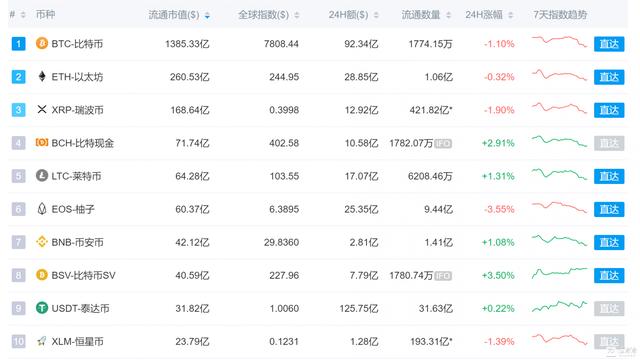Open BSV-比特币SV coin link
The image size is (640, 360).
[x=83, y=275]
